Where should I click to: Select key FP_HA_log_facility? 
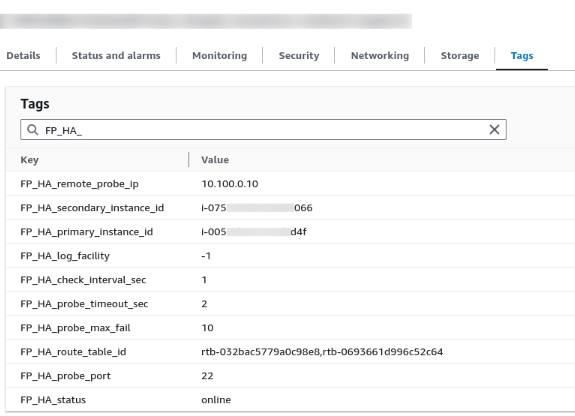point(65,256)
